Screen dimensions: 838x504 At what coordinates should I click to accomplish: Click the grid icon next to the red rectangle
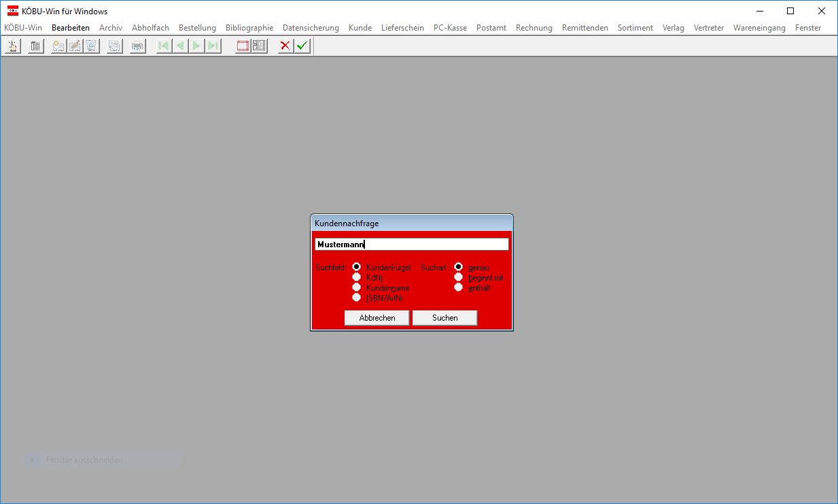[x=259, y=46]
